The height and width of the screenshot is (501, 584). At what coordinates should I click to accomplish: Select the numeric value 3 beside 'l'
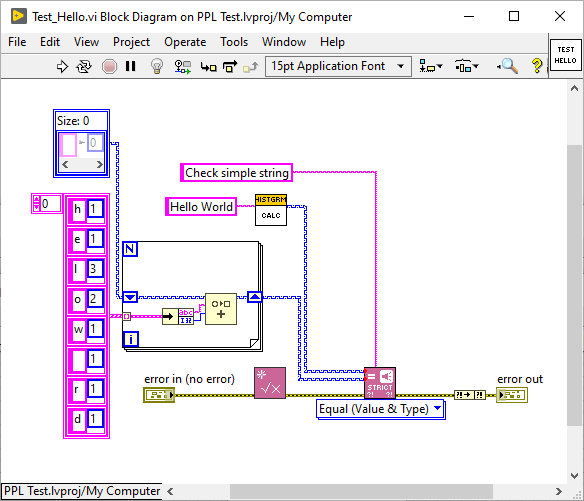(x=95, y=269)
